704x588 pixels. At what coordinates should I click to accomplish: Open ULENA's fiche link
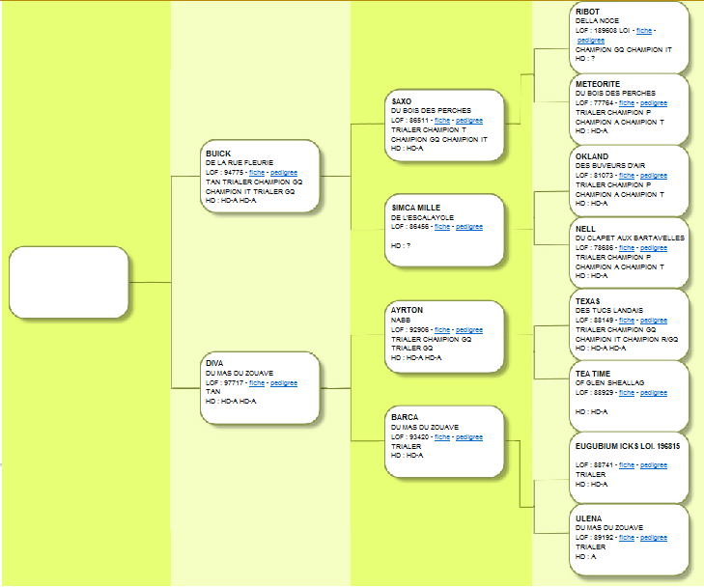click(627, 538)
